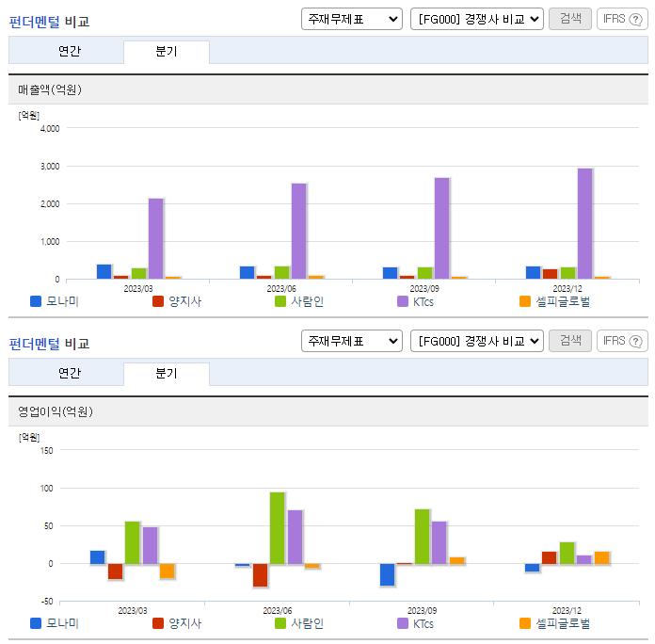The image size is (655, 644).
Task: Click the KTcs 2023/06 revenue bar
Action: (299, 231)
